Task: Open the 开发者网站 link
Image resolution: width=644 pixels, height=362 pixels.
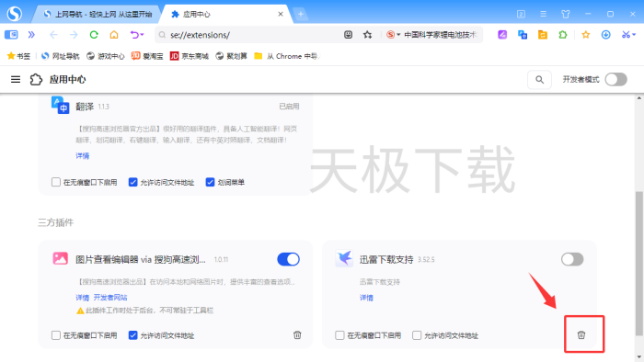Action: pos(110,298)
